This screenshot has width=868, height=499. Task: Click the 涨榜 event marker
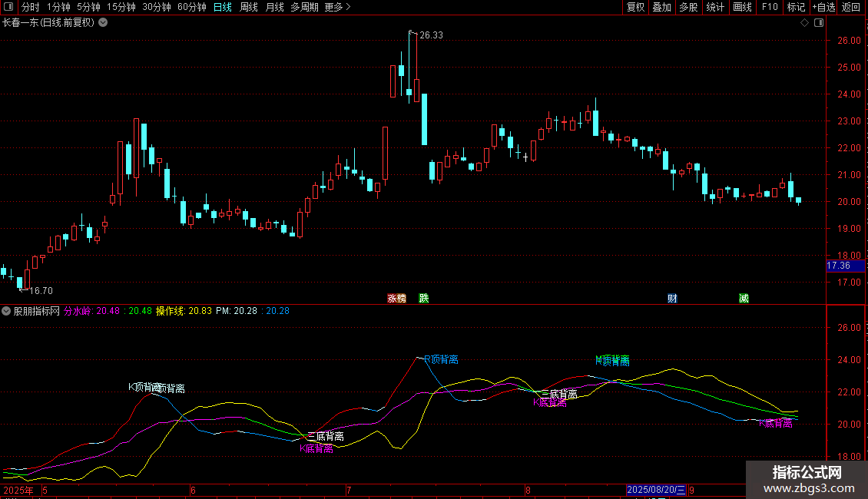[397, 298]
